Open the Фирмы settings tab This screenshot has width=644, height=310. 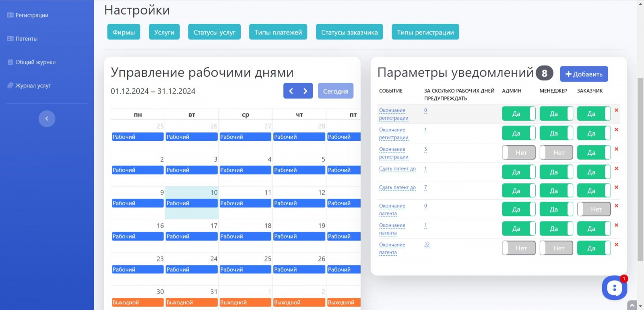pos(124,32)
